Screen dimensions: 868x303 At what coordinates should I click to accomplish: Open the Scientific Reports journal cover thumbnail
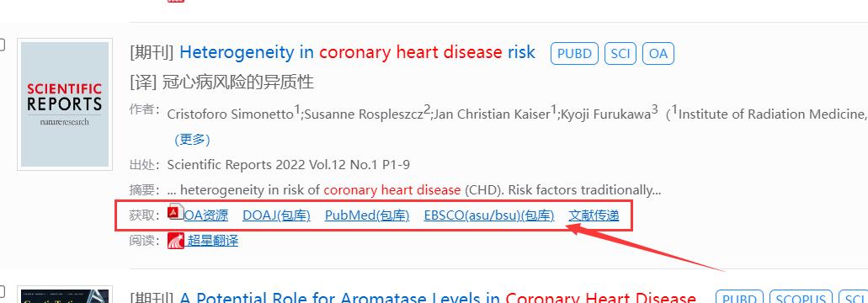point(65,104)
